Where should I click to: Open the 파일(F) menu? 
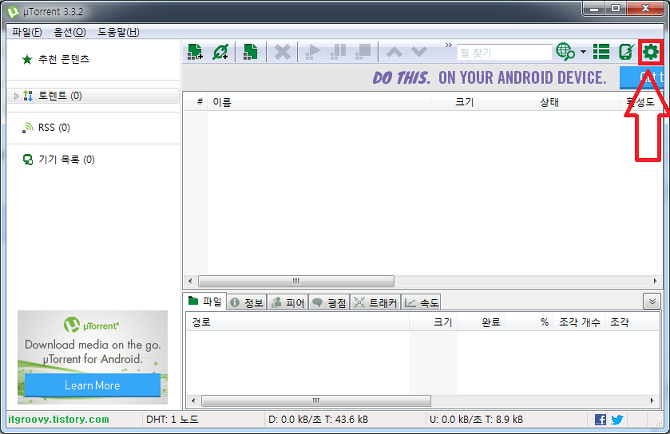[x=27, y=32]
